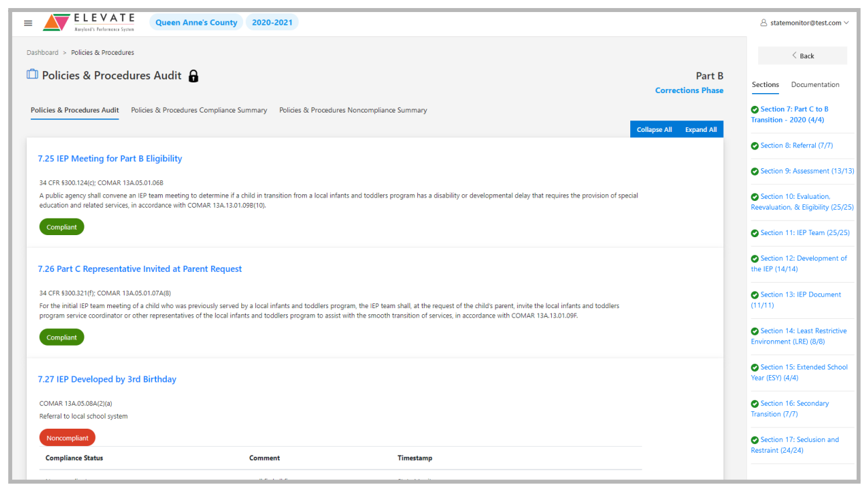Open the Documentation tab in side panel

[815, 85]
